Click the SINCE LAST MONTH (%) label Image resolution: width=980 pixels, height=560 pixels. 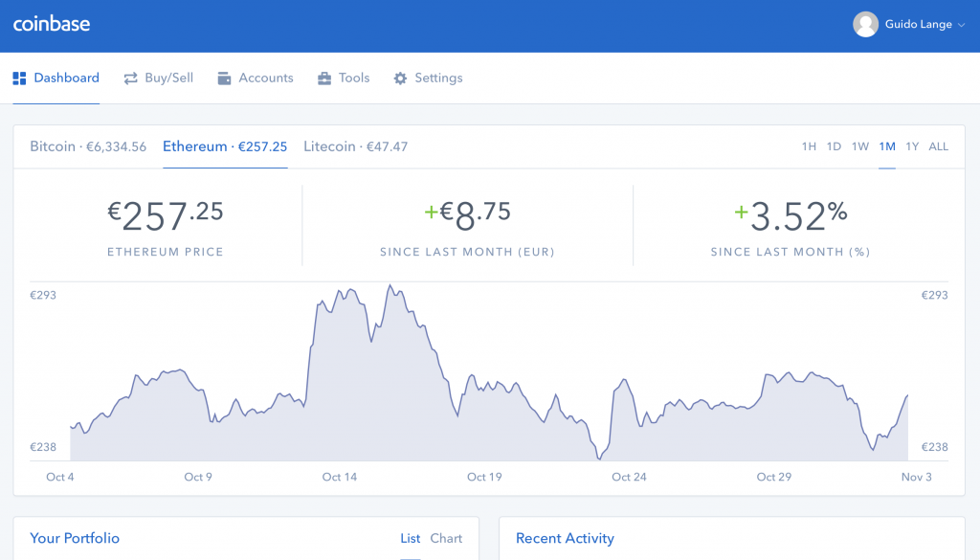click(791, 252)
